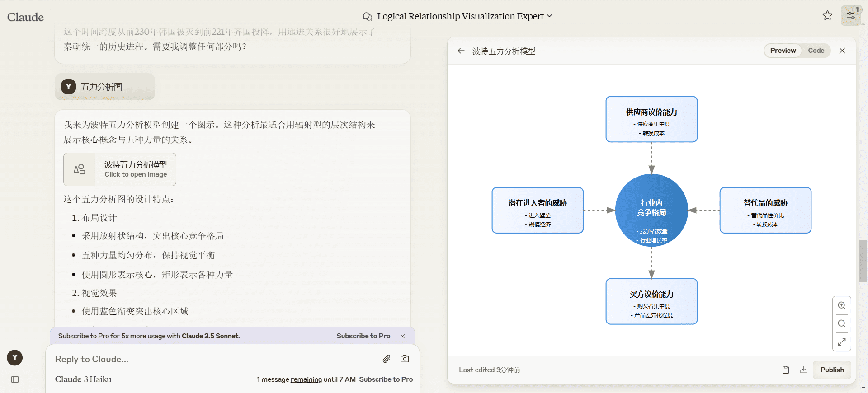Click the chat bubble icon beside title
This screenshot has width=868, height=393.
pos(368,17)
